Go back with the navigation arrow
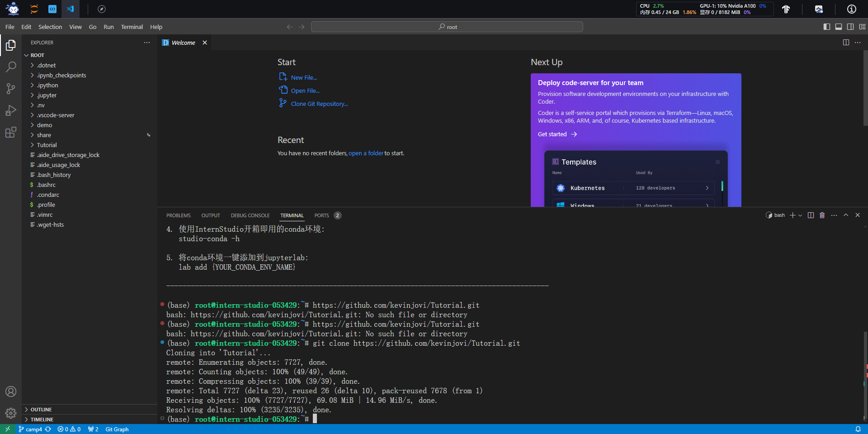 click(290, 27)
